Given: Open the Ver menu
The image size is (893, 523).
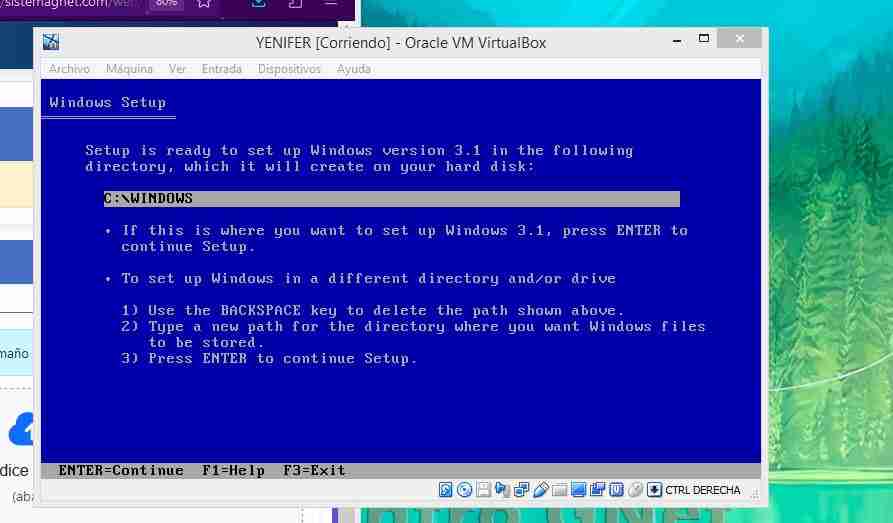Looking at the screenshot, I should [177, 69].
